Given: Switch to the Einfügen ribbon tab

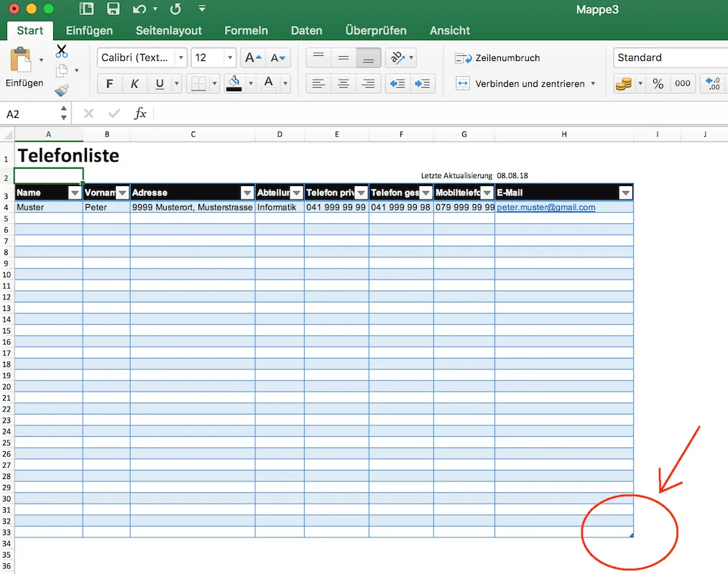Looking at the screenshot, I should (x=89, y=31).
